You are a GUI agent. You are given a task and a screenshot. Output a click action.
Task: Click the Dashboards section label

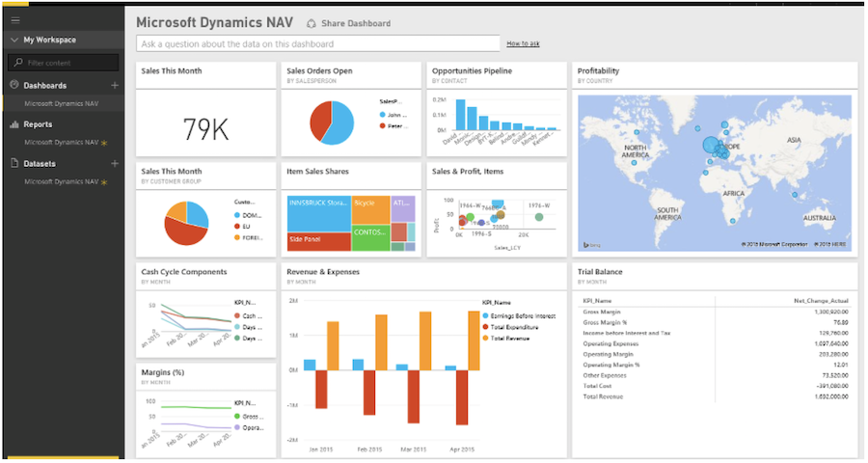coord(44,85)
